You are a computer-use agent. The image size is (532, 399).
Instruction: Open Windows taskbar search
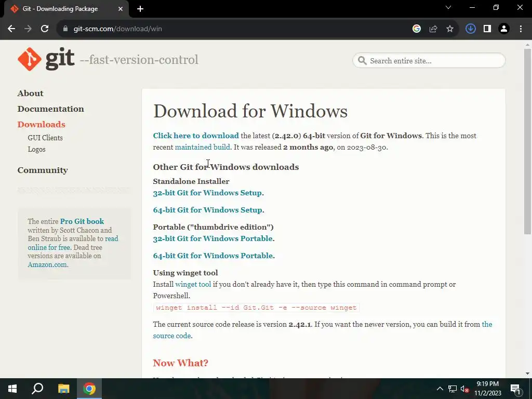(x=37, y=389)
